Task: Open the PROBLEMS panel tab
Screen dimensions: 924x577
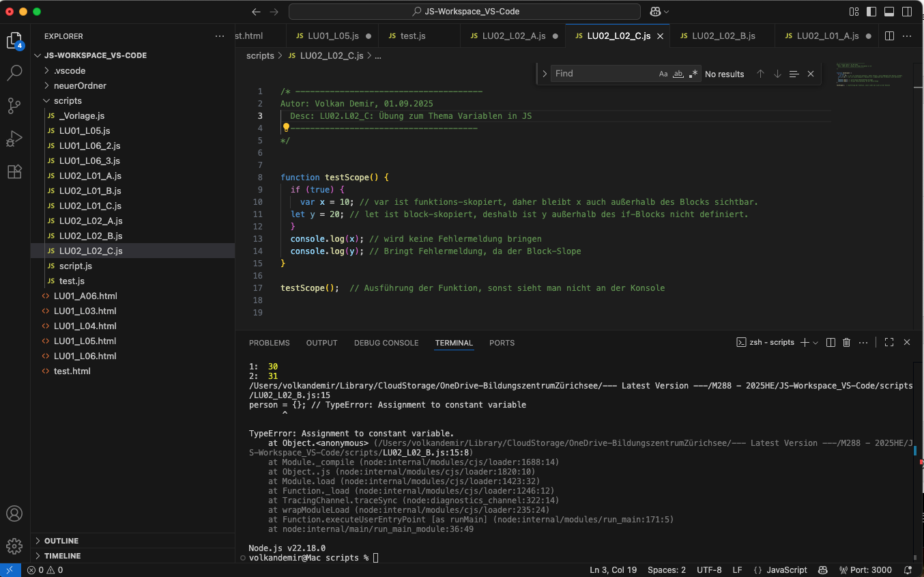Action: tap(269, 343)
